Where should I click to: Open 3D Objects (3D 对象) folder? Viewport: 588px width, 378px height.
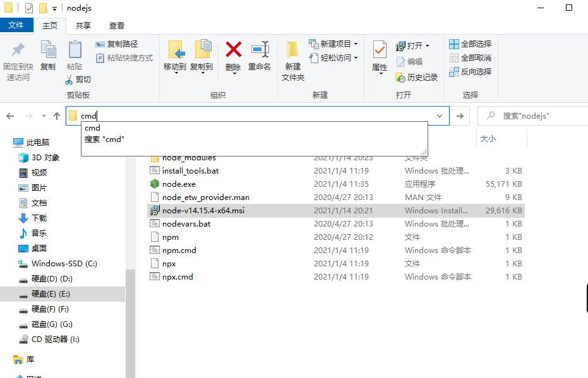39,158
